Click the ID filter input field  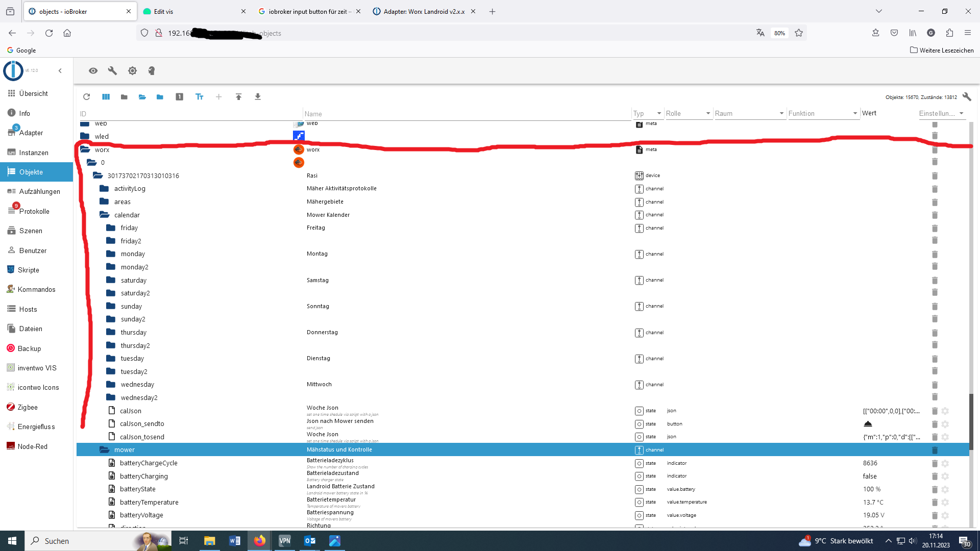189,114
